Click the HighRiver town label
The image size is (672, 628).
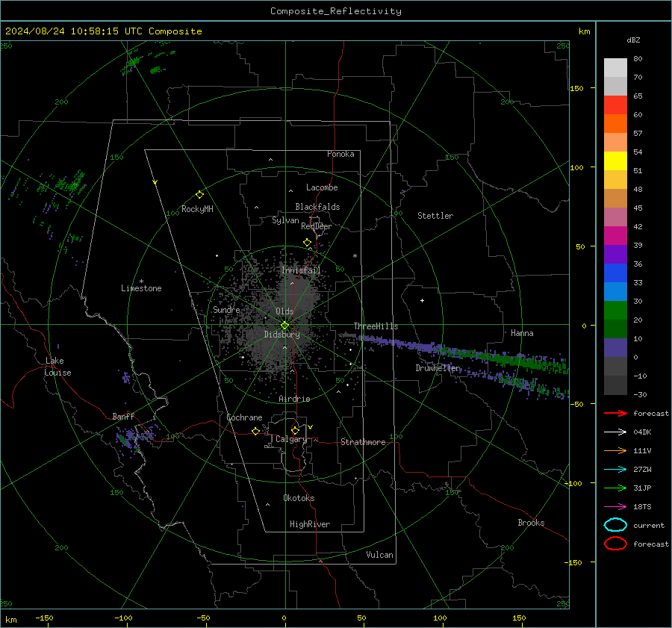click(310, 524)
